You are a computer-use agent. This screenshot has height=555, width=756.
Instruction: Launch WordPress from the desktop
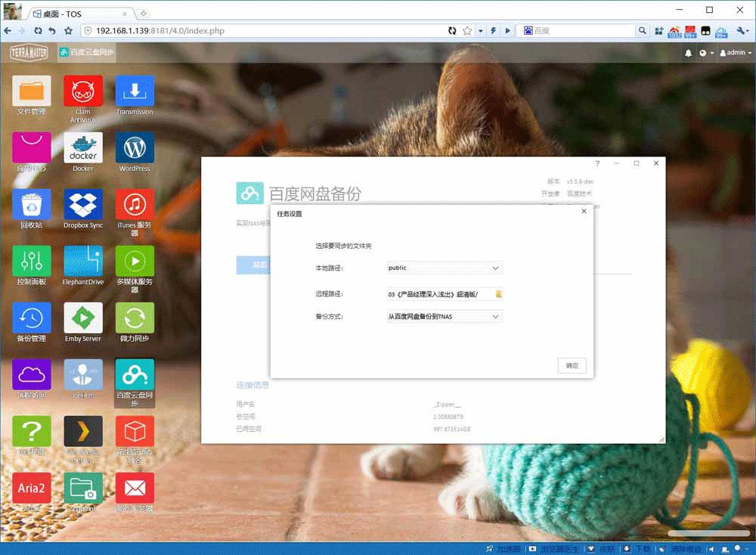coord(134,146)
